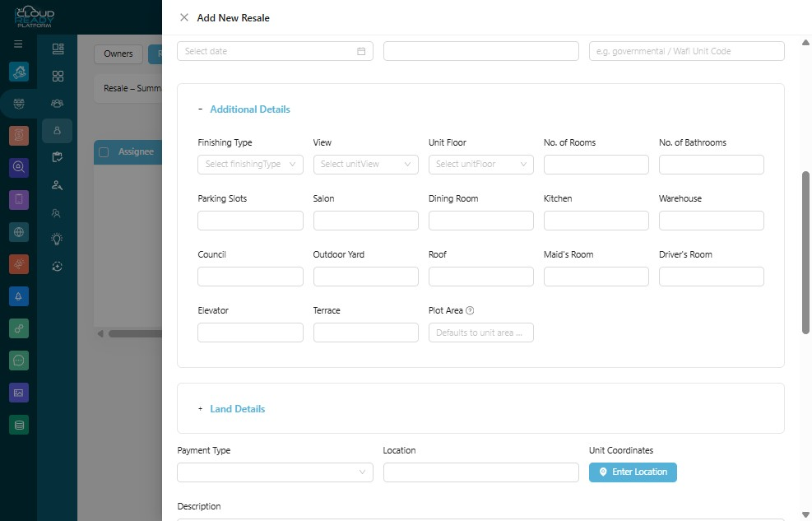Image resolution: width=812 pixels, height=521 pixels.
Task: Tick the checkbox beside Assignee column header
Action: 104,152
